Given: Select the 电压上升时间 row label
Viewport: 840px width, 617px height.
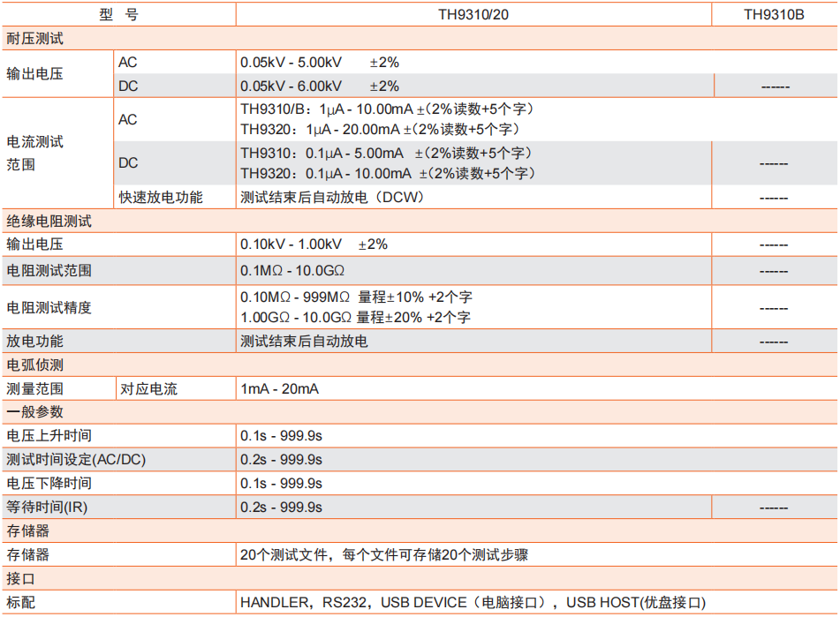Looking at the screenshot, I should tap(49, 436).
